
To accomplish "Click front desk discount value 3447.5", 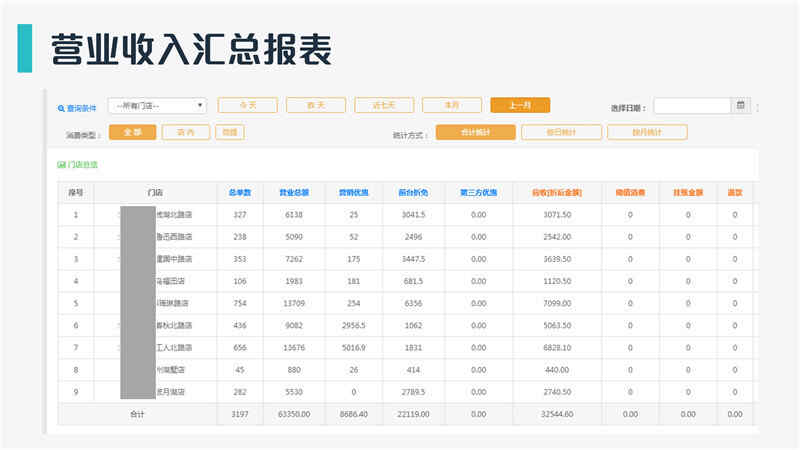I will [413, 259].
